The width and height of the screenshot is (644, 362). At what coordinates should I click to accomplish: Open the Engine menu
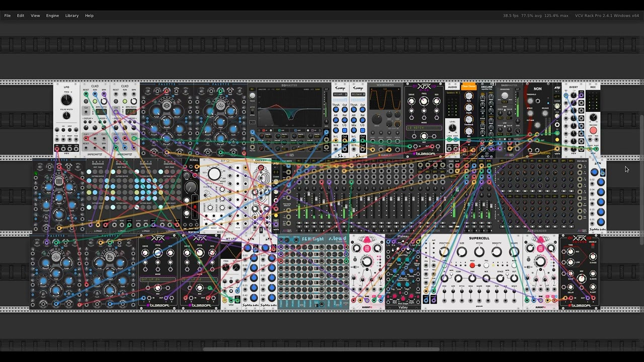[x=53, y=16]
